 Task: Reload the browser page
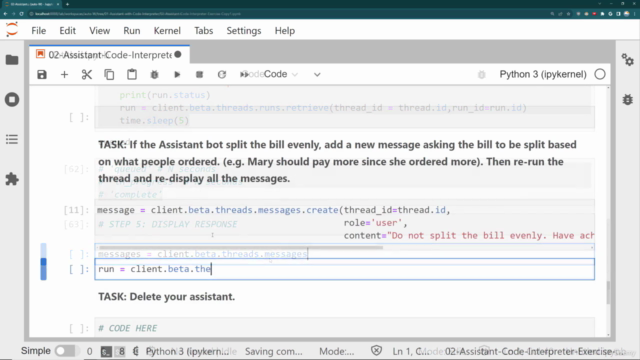coord(21,13)
